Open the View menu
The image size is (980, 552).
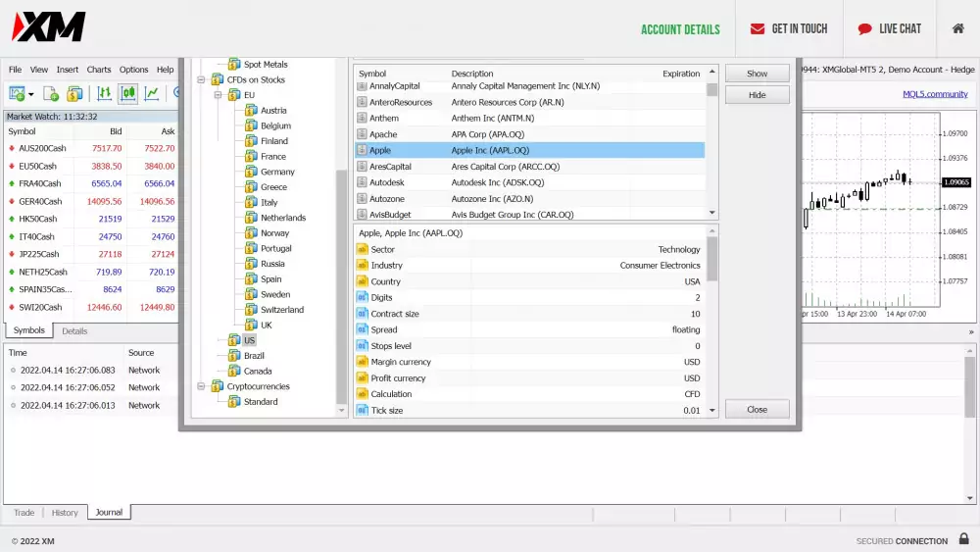pos(39,70)
